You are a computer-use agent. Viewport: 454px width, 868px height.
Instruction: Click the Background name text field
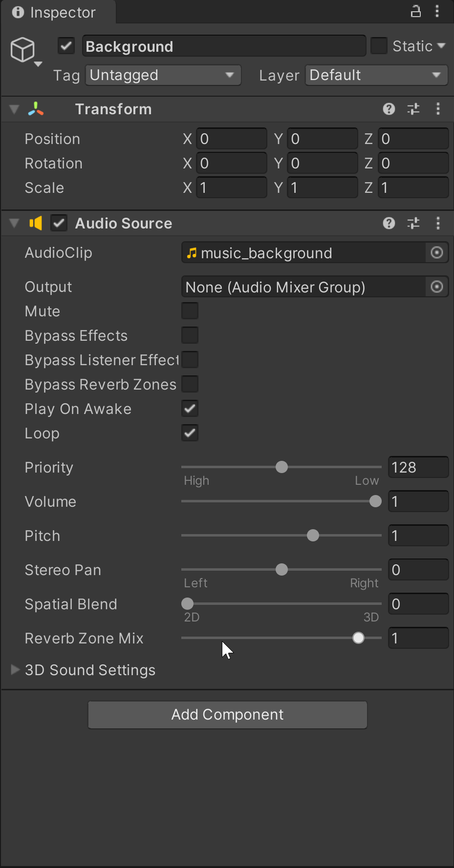tap(224, 46)
